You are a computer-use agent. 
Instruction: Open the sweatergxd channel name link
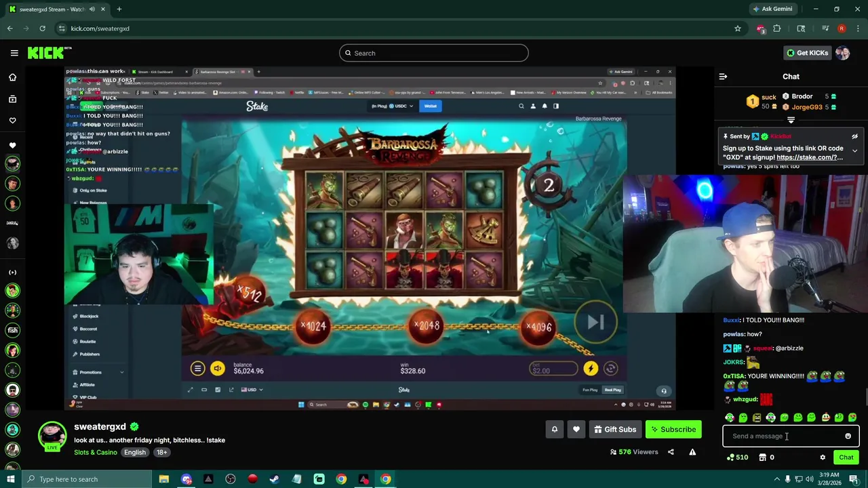100,426
